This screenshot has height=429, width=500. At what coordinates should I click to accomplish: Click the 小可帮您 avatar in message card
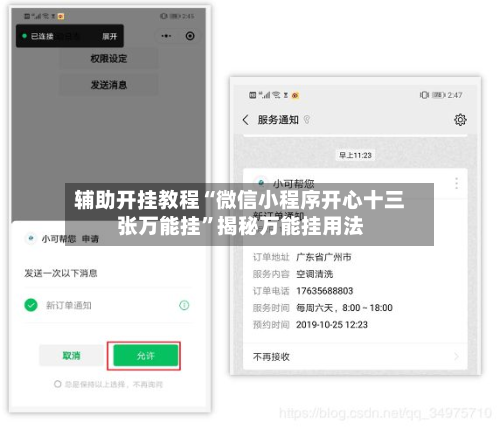pos(262,183)
